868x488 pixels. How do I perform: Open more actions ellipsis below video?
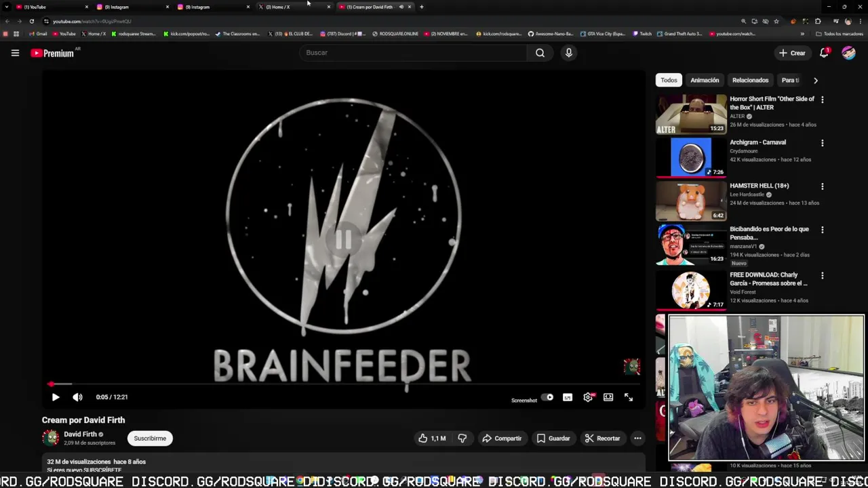click(x=637, y=439)
